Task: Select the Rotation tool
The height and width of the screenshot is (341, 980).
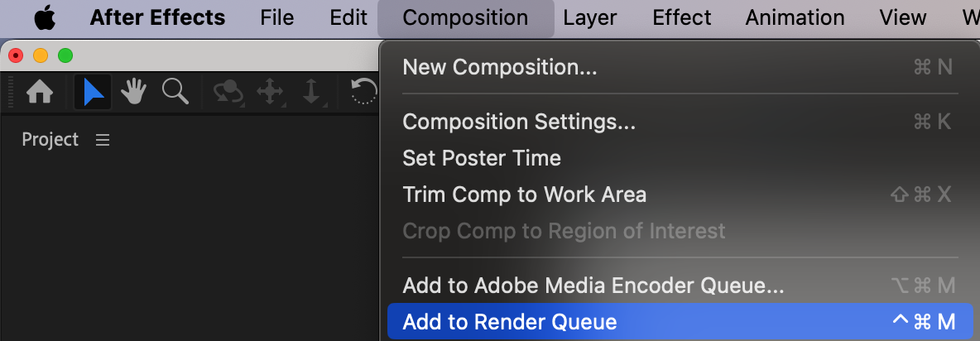Action: [x=364, y=92]
